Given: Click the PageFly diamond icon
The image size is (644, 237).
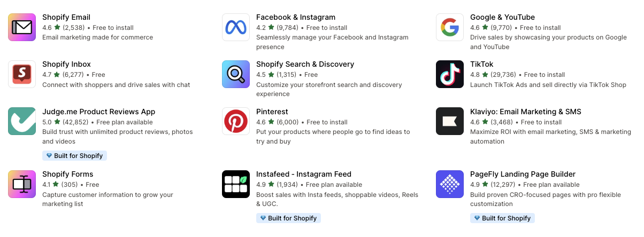Looking at the screenshot, I should tap(450, 184).
